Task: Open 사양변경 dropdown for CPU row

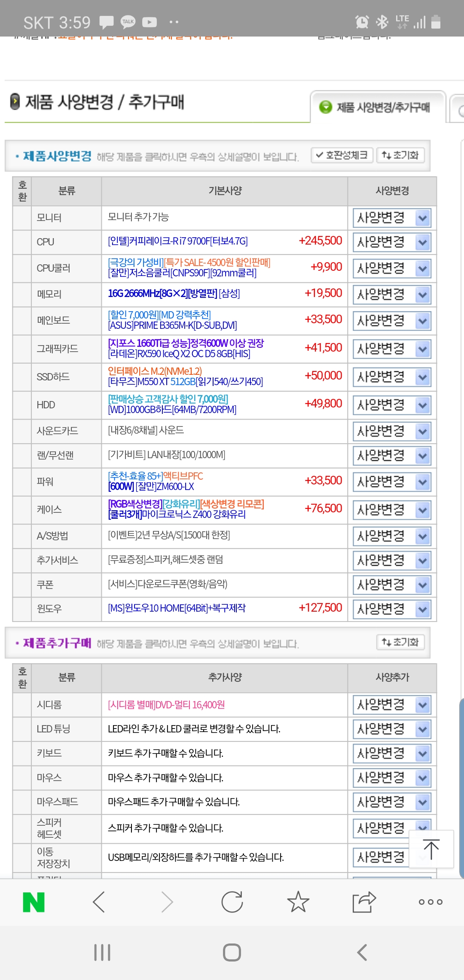Action: point(392,242)
